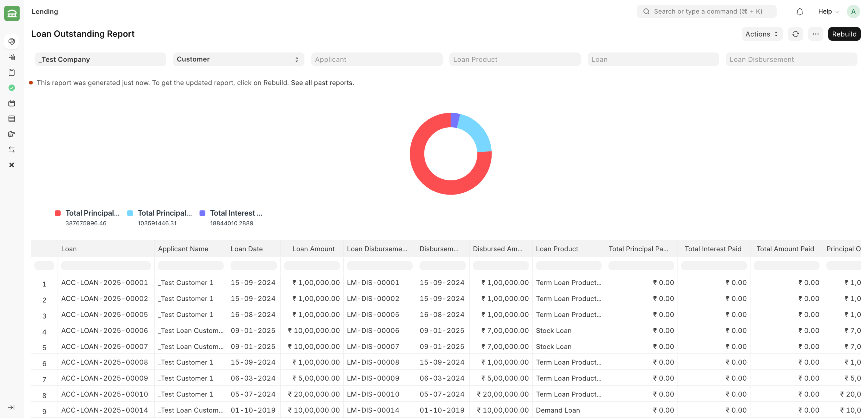The width and height of the screenshot is (868, 418).
Task: Click the Loan Date column filter box
Action: 254,266
